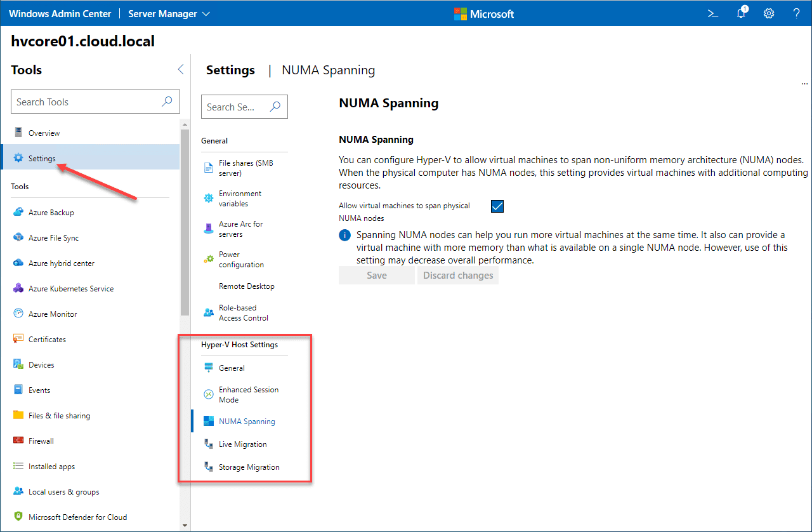Click the Hyper-V Host Settings section label
This screenshot has height=532, width=812.
tap(240, 345)
